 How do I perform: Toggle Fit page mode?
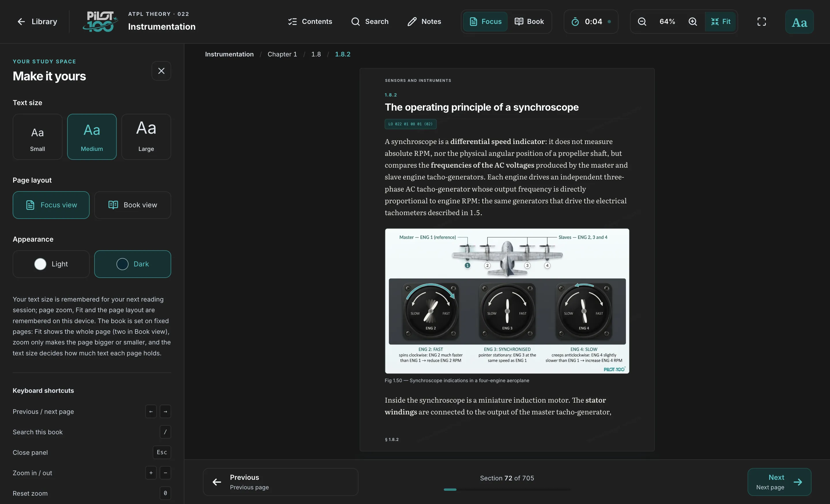(x=720, y=22)
